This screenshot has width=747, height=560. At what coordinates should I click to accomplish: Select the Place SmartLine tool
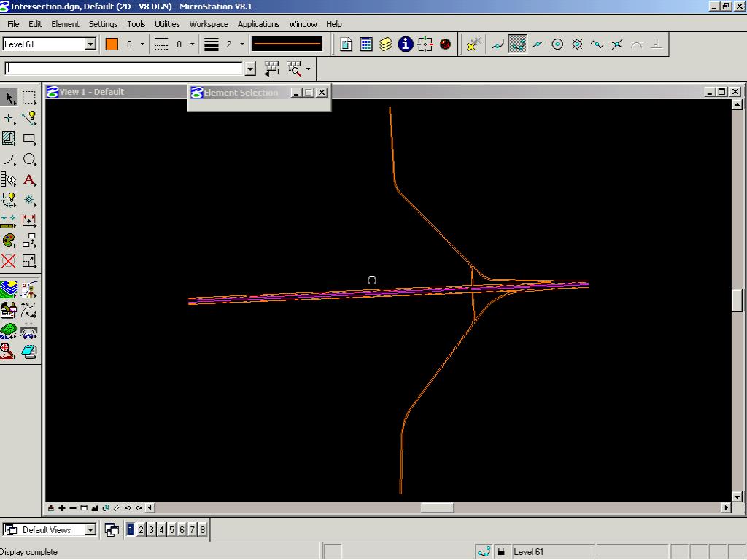[29, 118]
